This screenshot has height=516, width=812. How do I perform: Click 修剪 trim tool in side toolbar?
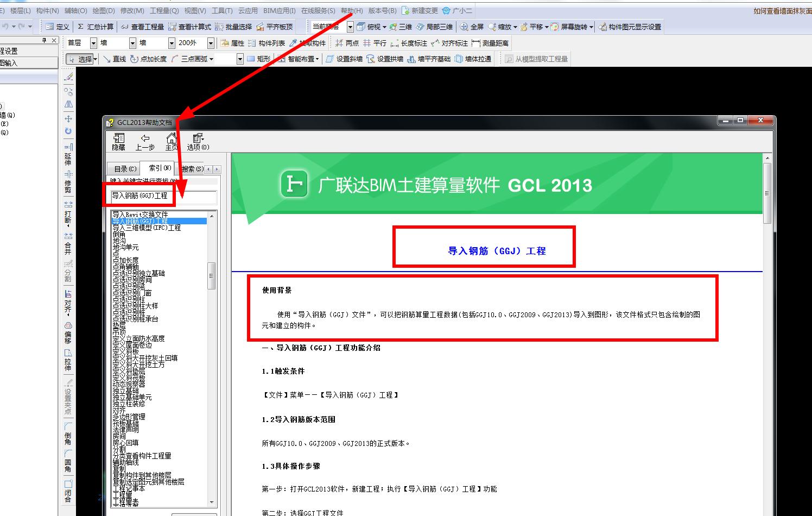click(x=68, y=182)
